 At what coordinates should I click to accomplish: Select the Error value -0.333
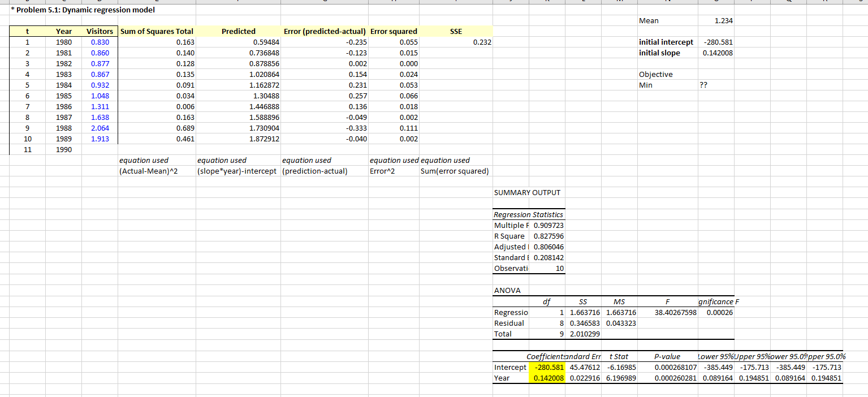tap(357, 128)
